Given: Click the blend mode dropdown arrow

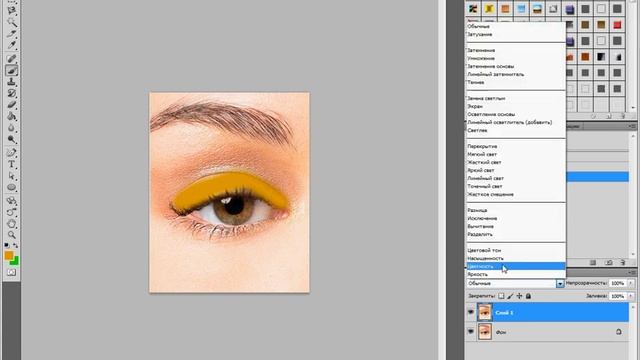Looking at the screenshot, I should point(560,283).
